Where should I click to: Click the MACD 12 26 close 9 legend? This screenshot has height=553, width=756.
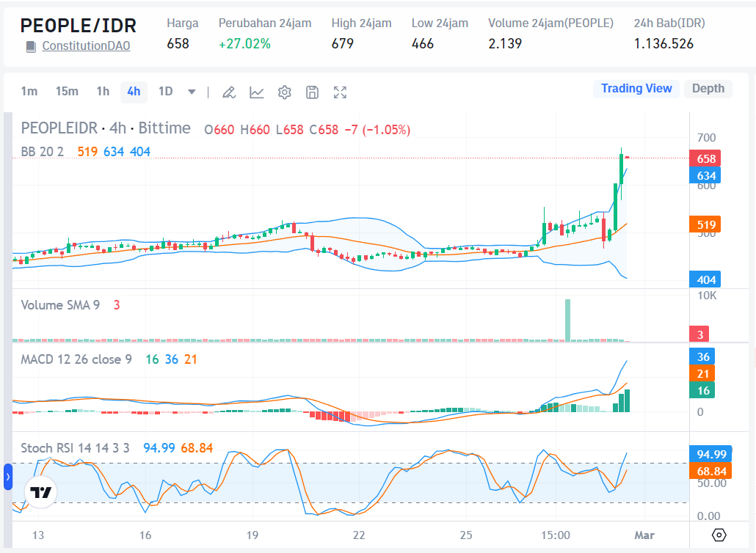76,359
